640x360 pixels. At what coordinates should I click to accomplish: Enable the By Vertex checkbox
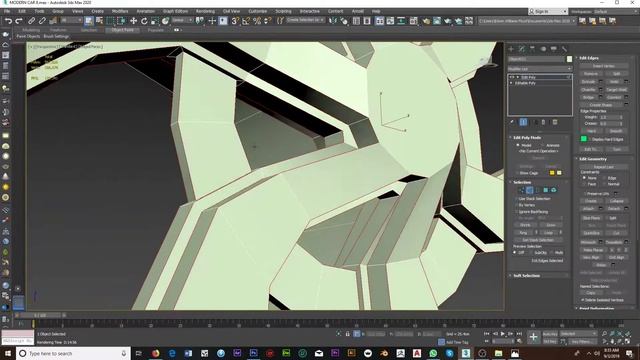[516, 205]
